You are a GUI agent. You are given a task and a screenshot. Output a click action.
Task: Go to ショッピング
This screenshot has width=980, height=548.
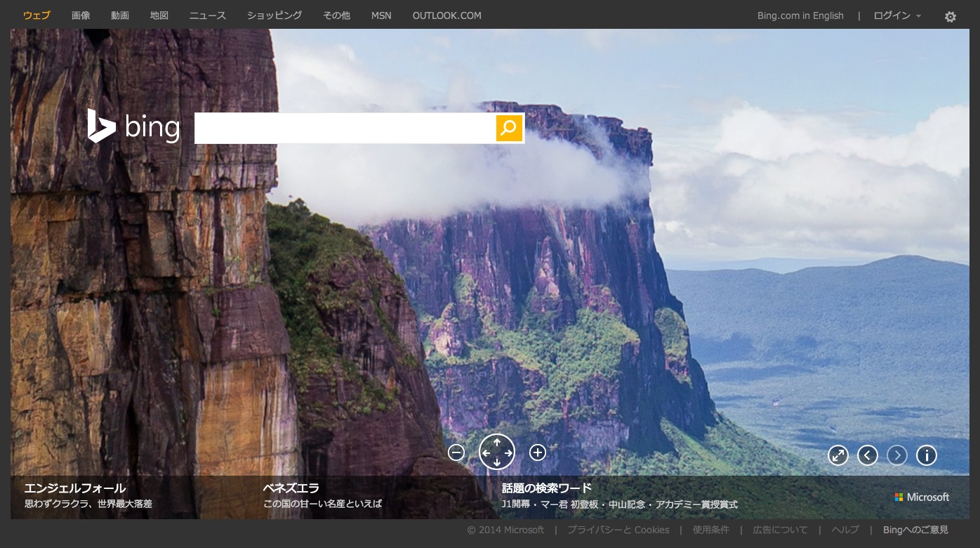pyautogui.click(x=274, y=15)
